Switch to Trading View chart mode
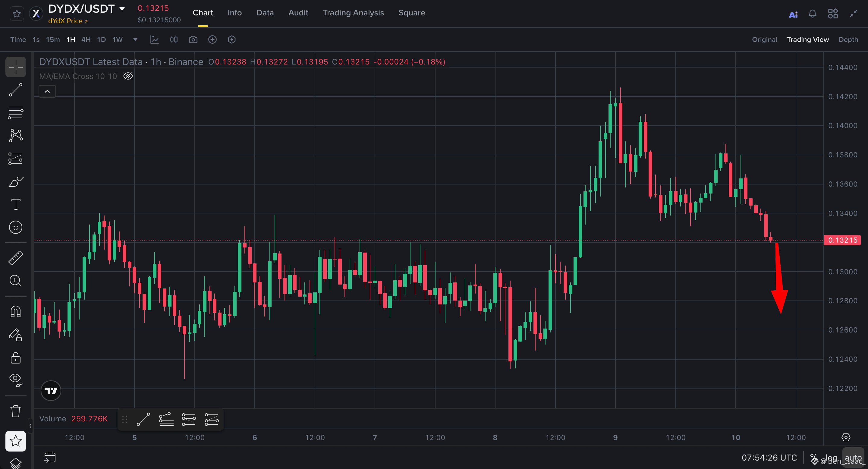868x469 pixels. click(808, 39)
